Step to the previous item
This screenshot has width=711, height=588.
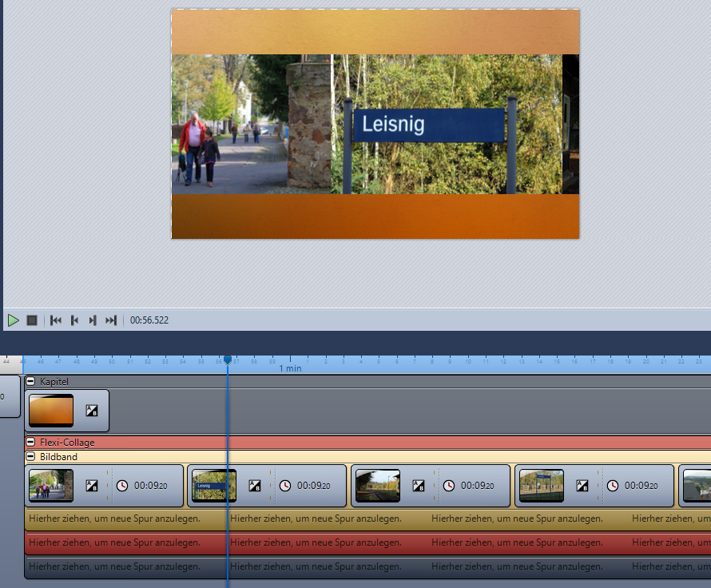74,320
